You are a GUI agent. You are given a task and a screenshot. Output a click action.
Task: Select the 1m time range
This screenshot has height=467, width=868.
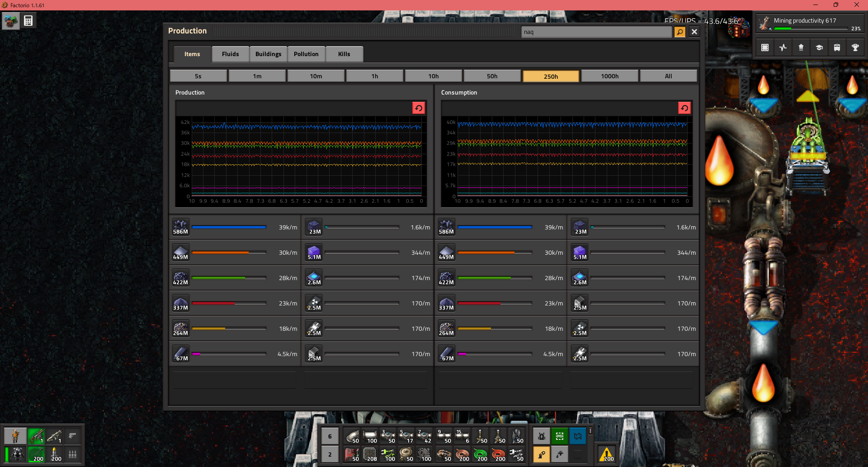coord(257,76)
